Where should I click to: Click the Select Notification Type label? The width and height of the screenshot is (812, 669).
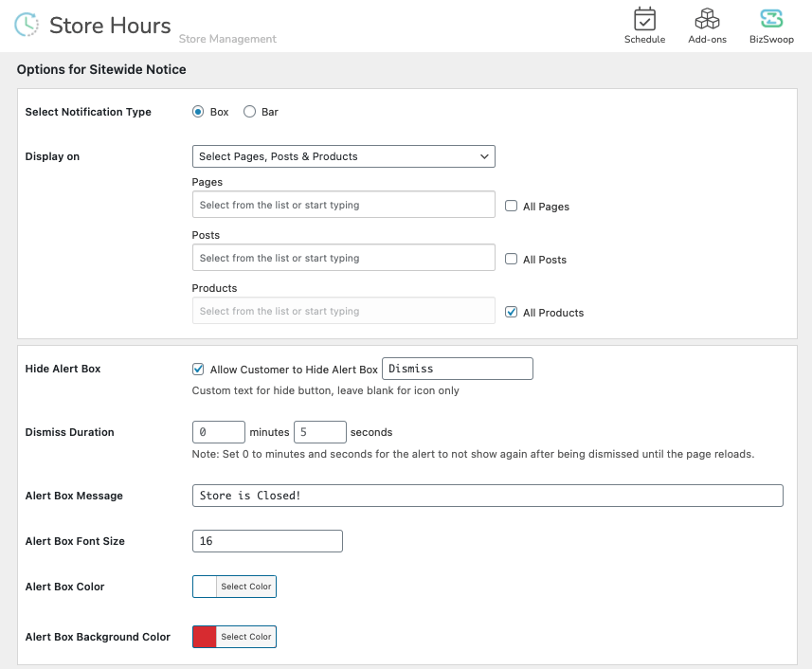tap(88, 112)
